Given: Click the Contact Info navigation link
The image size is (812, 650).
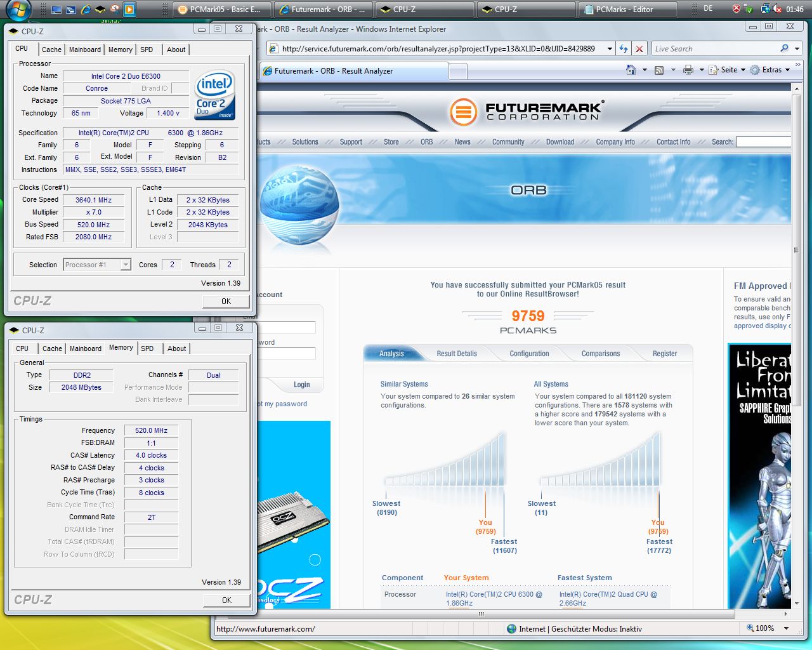Looking at the screenshot, I should click(674, 142).
